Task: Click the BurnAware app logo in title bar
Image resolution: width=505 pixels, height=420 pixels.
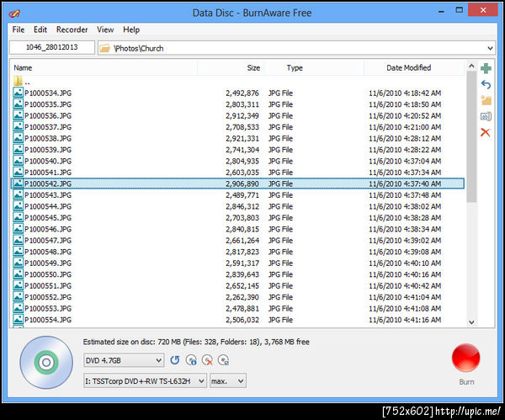Action: [x=14, y=13]
